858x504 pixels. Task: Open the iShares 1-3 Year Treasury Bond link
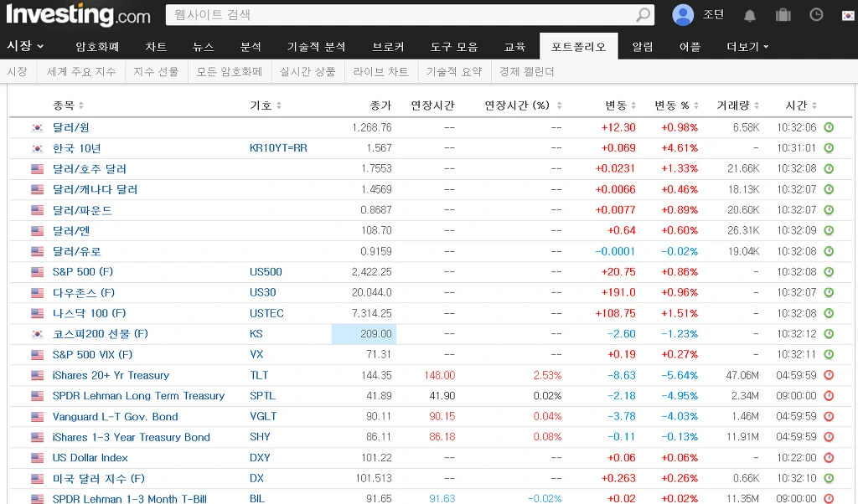132,437
